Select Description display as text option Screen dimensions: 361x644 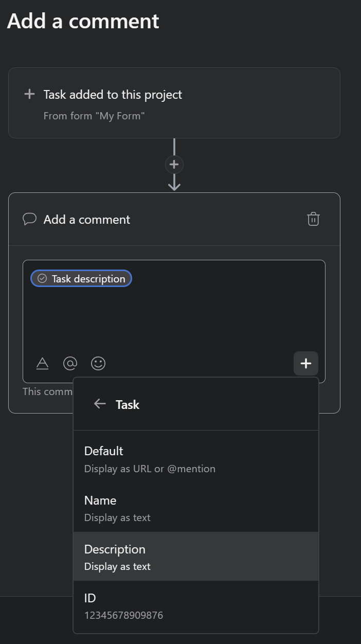pyautogui.click(x=196, y=557)
